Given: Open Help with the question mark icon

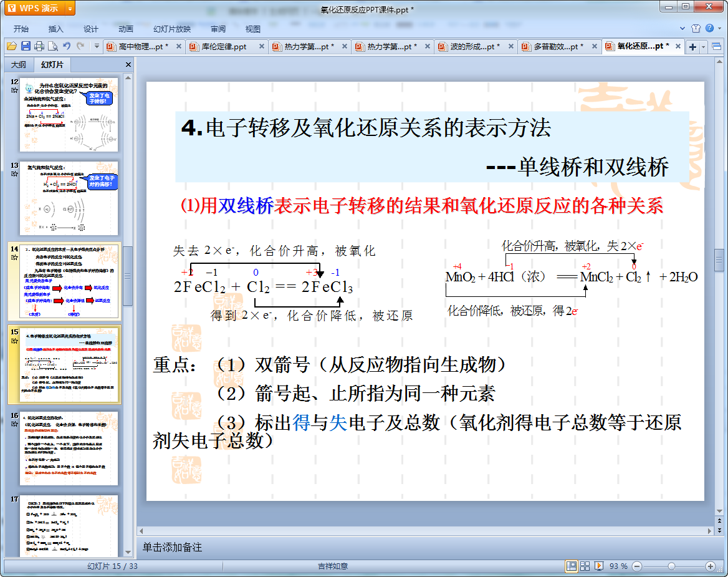Looking at the screenshot, I should coord(709,28).
